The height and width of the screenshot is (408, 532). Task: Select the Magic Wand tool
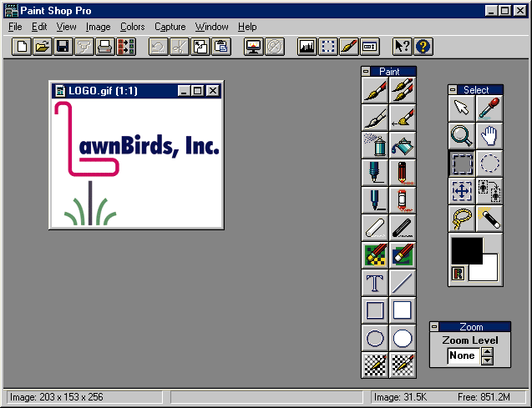[489, 218]
